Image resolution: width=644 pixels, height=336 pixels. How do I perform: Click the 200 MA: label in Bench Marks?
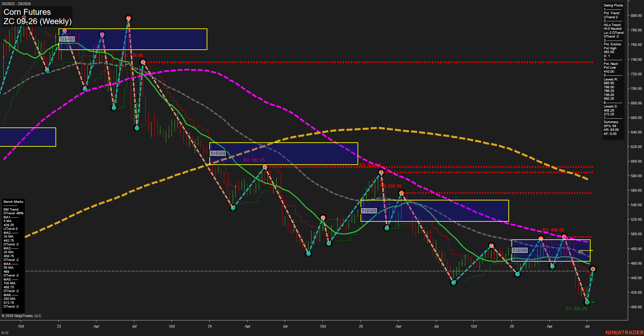[x=10, y=299]
